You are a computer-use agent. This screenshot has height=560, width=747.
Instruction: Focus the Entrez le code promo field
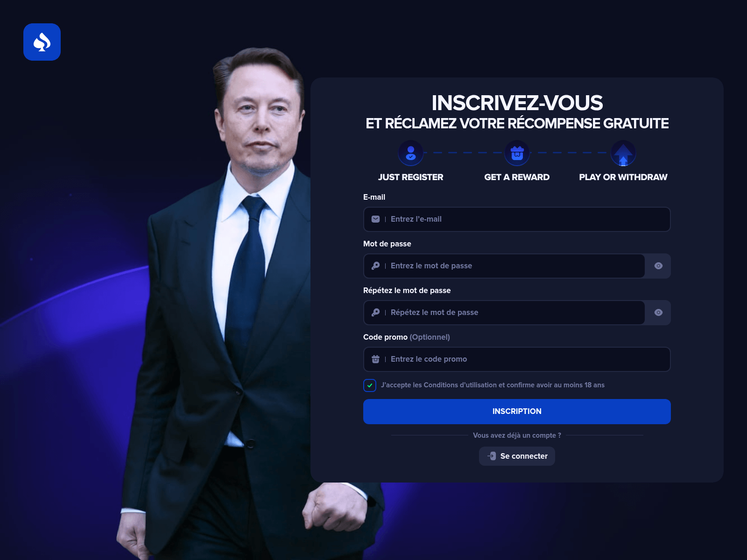517,359
